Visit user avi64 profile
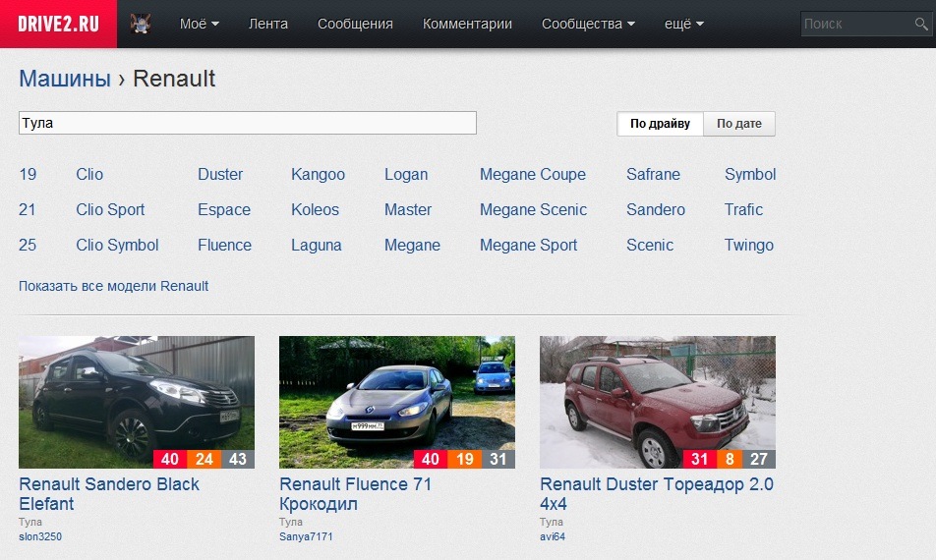Screen dimensions: 936x560 pyautogui.click(x=553, y=536)
